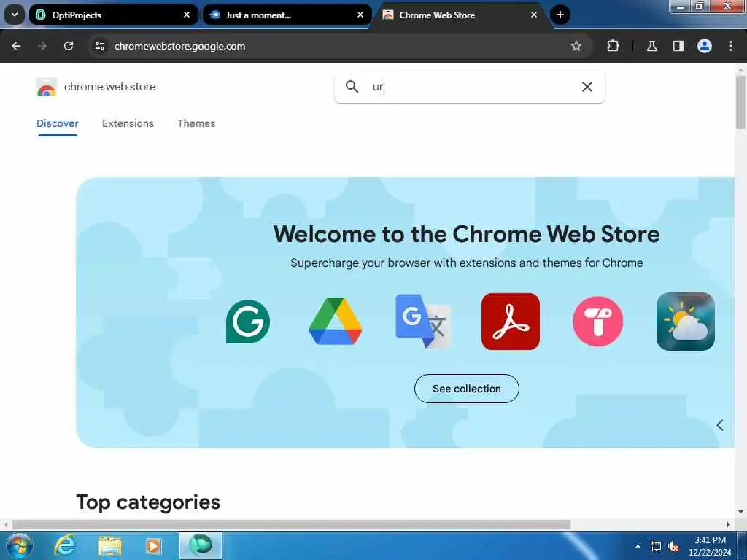Close the 'Just a moment...' tab
Screen dimensions: 747x560
(x=360, y=15)
